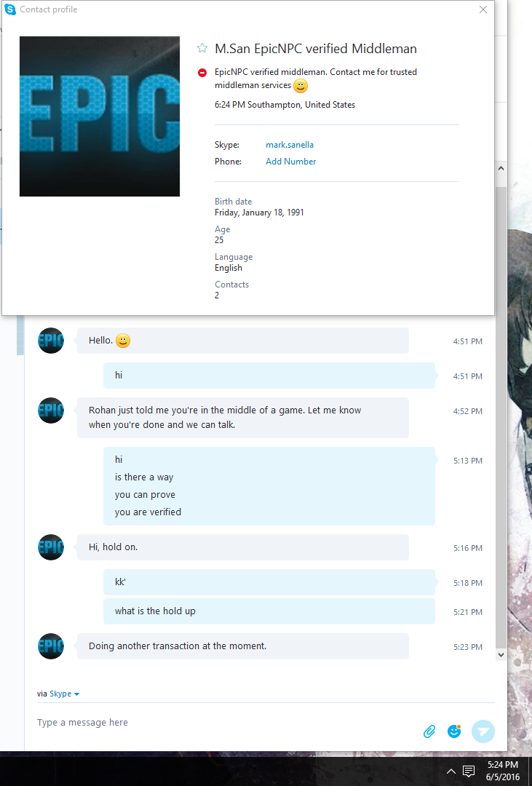This screenshot has width=532, height=786.
Task: Click the favorite star next to M.San name
Action: tap(202, 48)
